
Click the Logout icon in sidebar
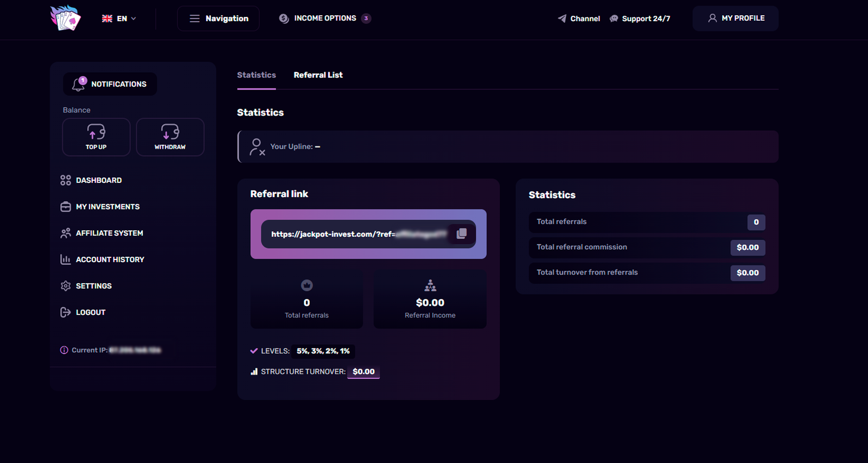[66, 312]
